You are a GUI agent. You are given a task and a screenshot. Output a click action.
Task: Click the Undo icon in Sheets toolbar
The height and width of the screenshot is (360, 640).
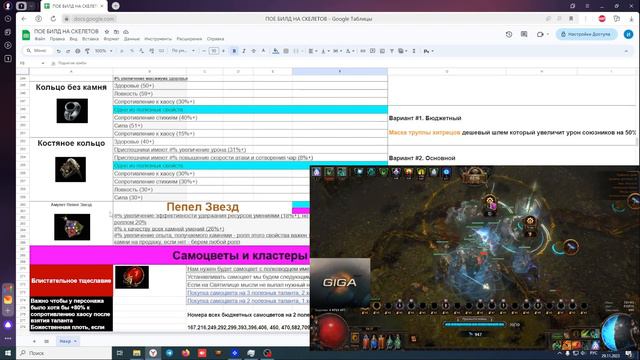click(58, 51)
